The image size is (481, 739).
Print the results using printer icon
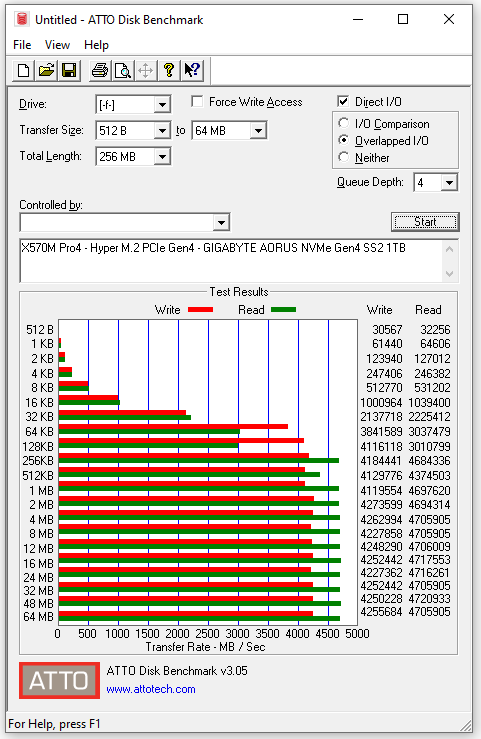point(100,71)
